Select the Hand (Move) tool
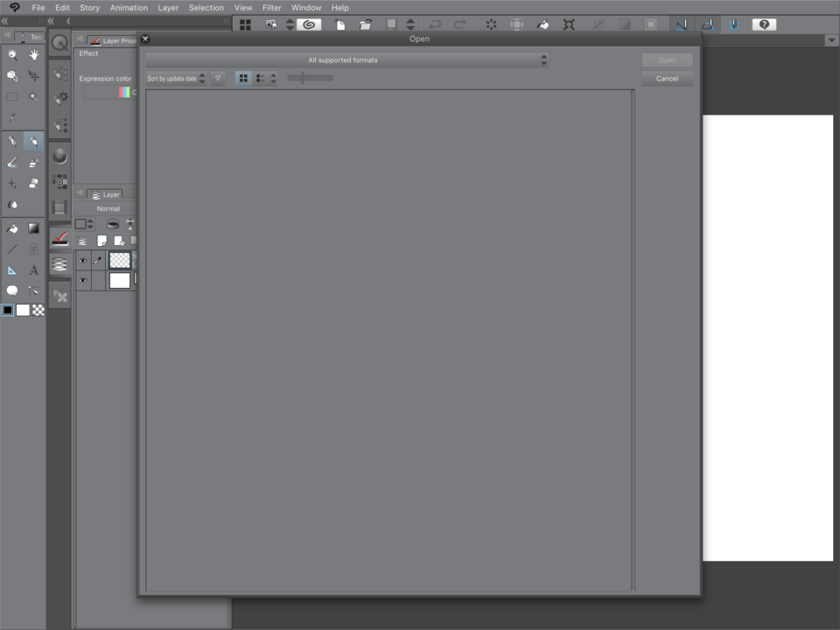The image size is (840, 630). tap(33, 54)
